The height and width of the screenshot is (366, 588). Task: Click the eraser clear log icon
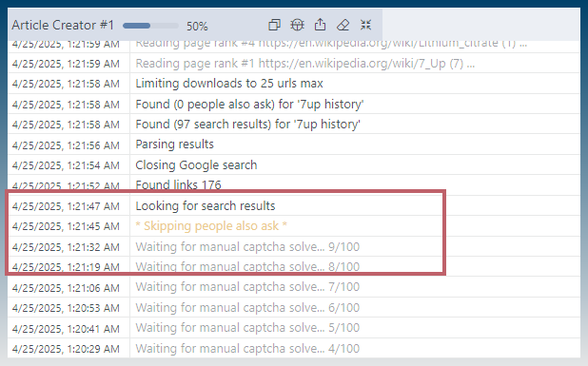coord(343,25)
